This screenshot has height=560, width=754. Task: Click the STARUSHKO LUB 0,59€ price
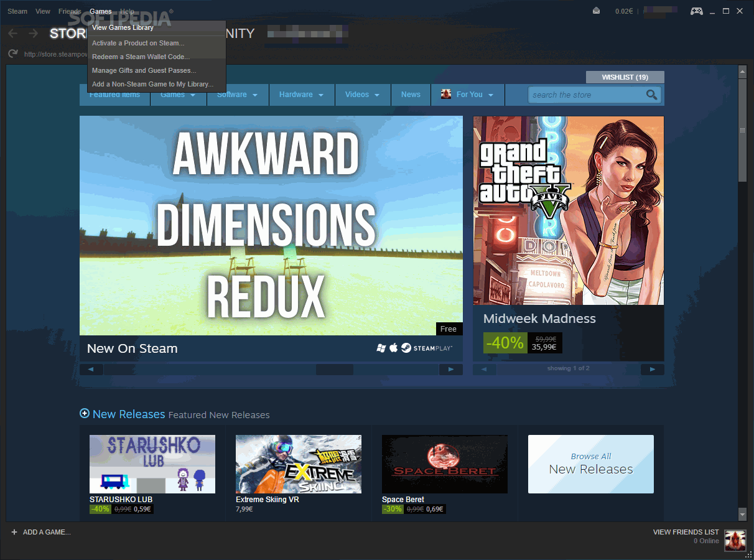[x=142, y=509]
